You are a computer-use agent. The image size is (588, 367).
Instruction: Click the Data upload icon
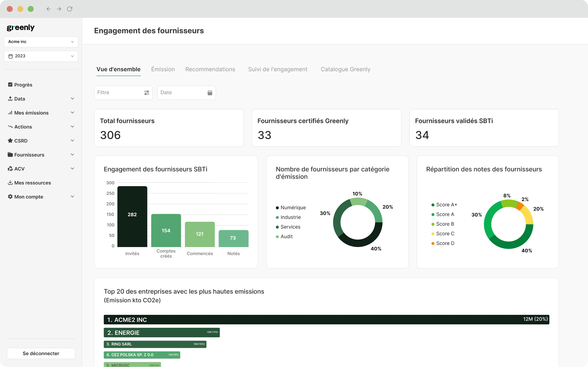[10, 99]
